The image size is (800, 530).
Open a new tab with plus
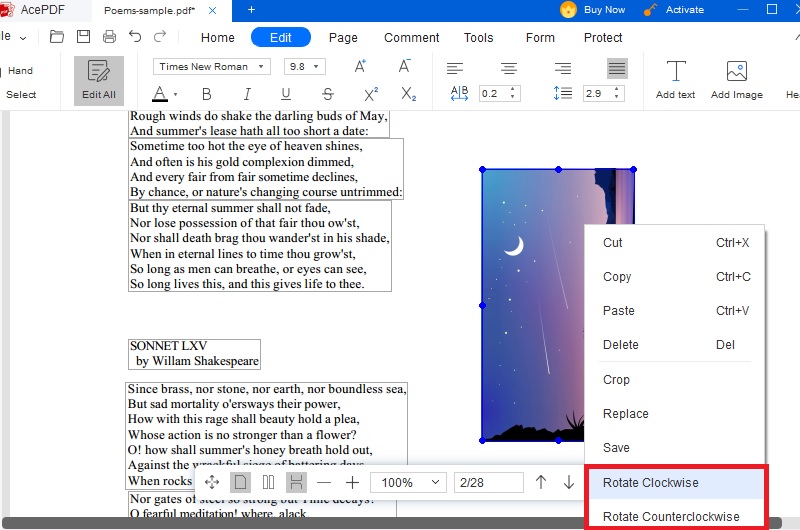click(251, 9)
